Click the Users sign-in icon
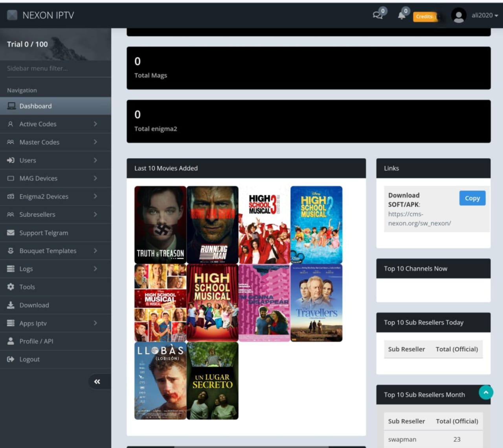Viewport: 503px width, 448px height. point(11,160)
